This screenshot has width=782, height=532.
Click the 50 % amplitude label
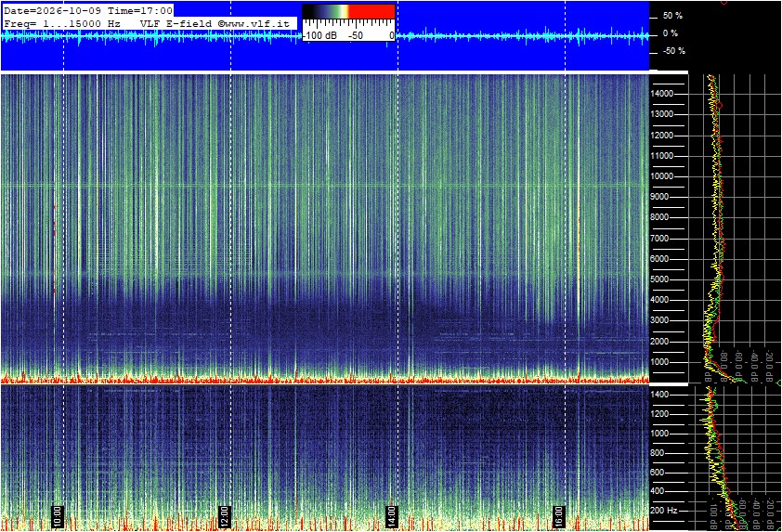pyautogui.click(x=672, y=16)
